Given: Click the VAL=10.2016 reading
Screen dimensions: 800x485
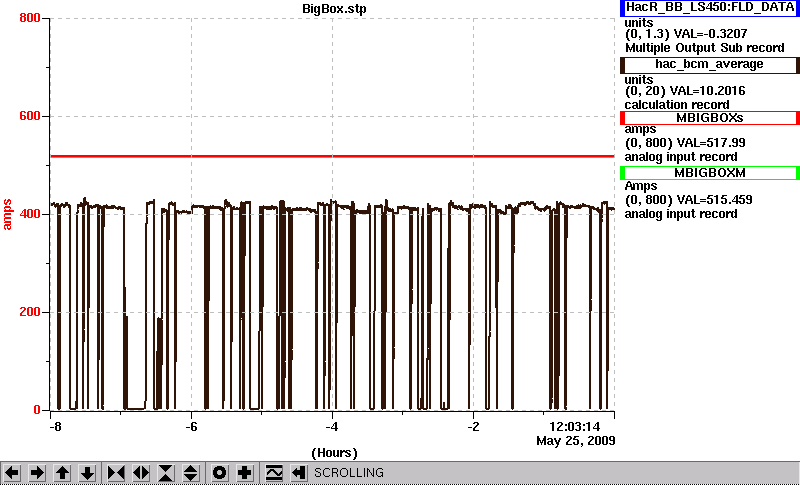Looking at the screenshot, I should point(710,91).
